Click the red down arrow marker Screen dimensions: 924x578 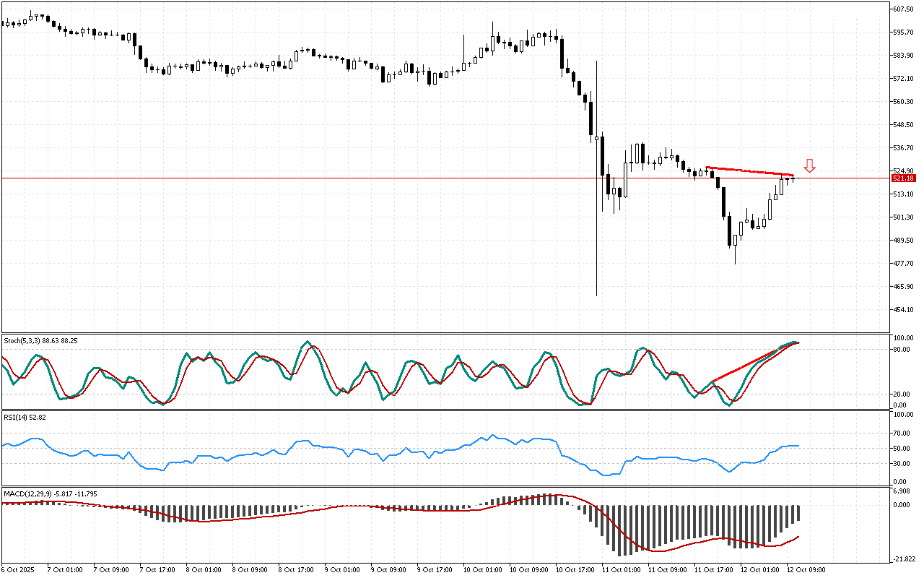[x=810, y=166]
